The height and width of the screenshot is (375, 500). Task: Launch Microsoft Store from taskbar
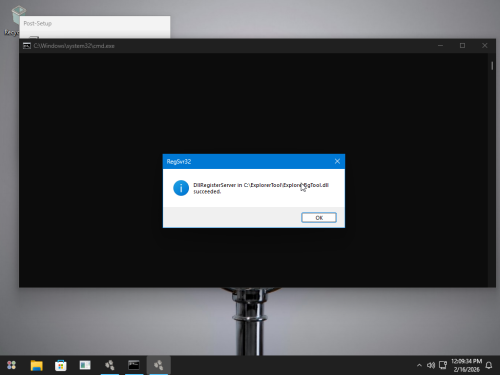click(61, 365)
